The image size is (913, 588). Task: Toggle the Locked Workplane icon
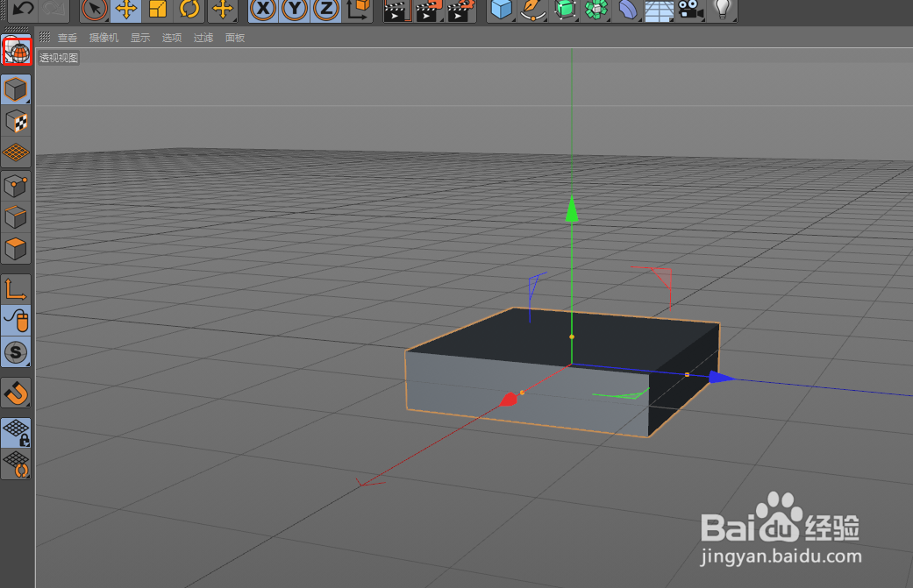click(16, 433)
